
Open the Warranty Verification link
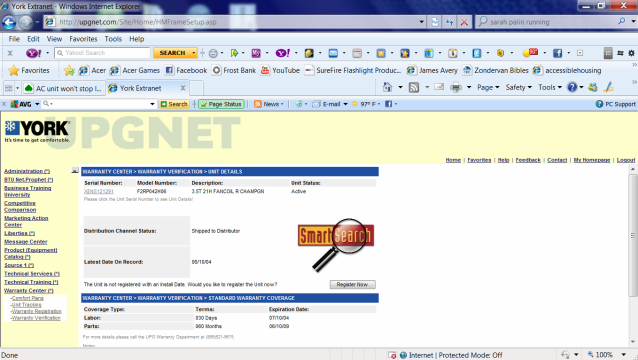[x=36, y=318]
